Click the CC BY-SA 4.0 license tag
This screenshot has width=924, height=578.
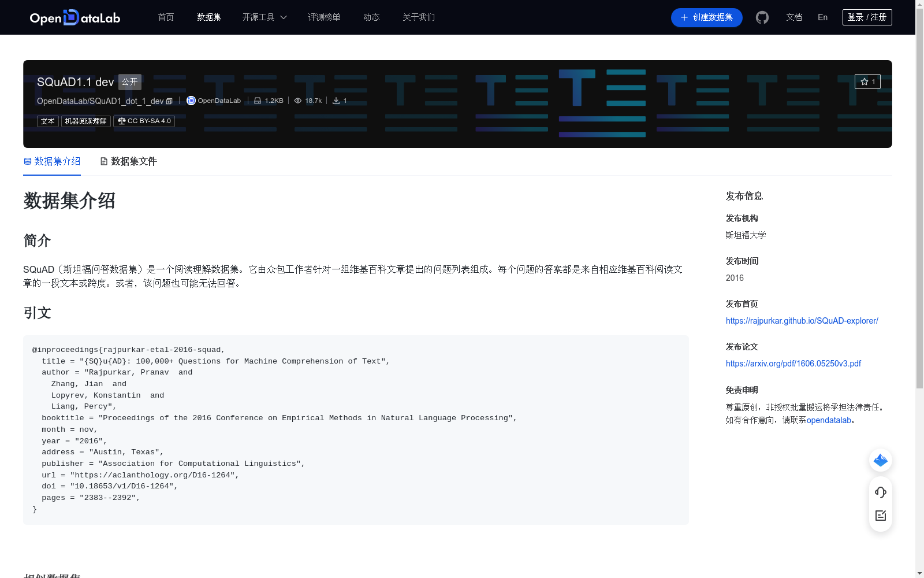tap(144, 121)
